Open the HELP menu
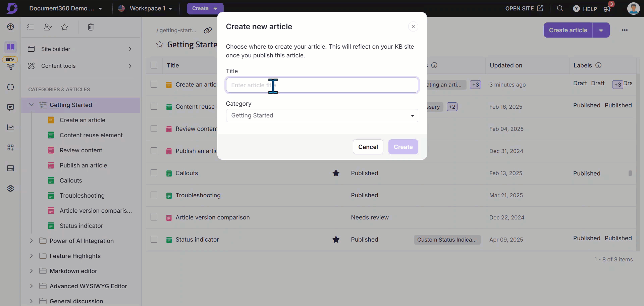Image resolution: width=644 pixels, height=306 pixels. 585,9
